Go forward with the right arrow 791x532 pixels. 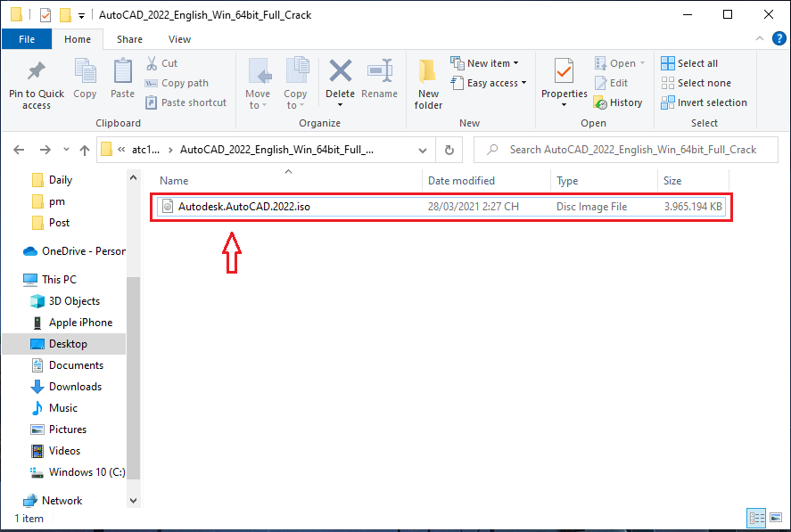(x=45, y=150)
